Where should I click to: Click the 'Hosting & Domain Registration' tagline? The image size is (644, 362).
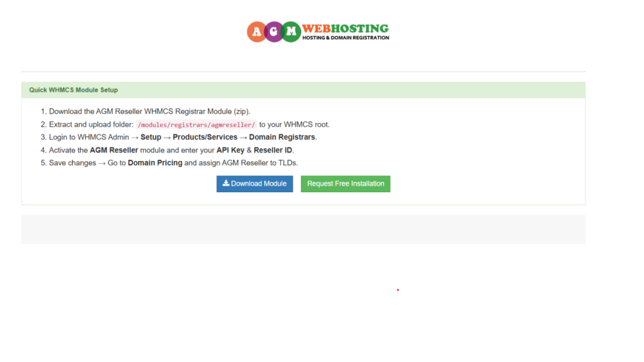pyautogui.click(x=345, y=38)
